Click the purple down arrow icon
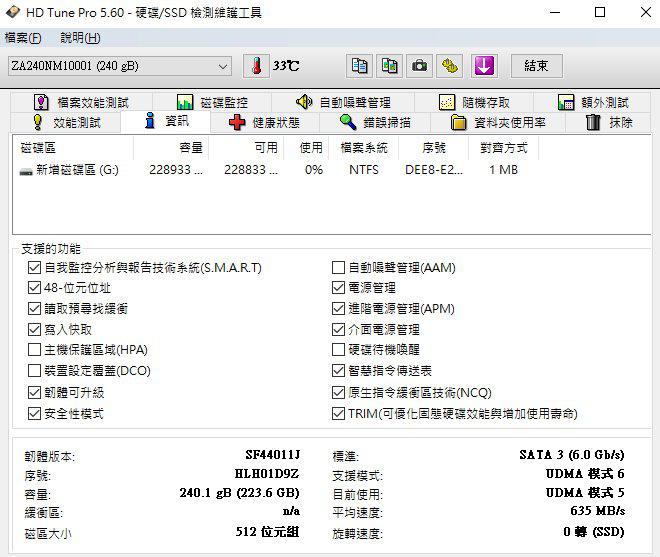660x557 pixels. 484,66
